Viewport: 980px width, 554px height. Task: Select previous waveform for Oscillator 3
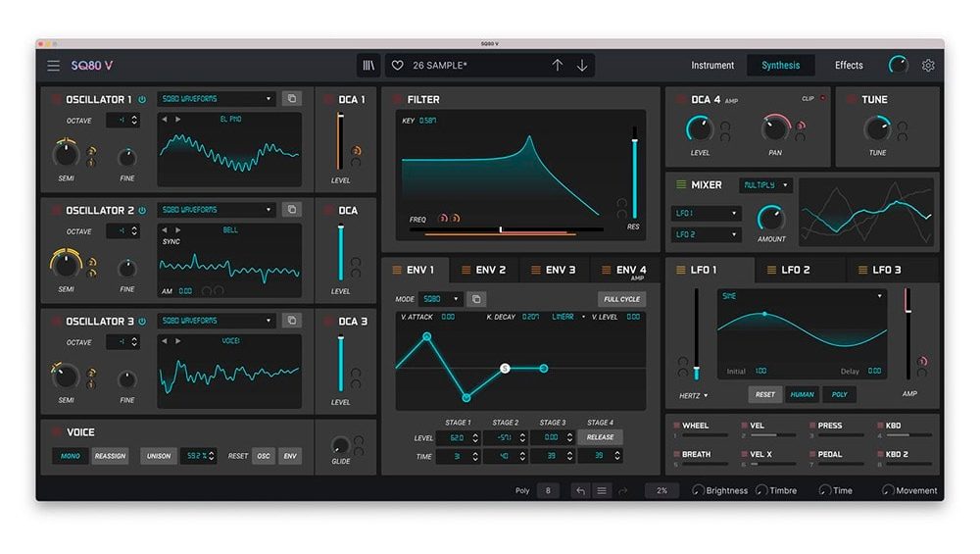165,341
